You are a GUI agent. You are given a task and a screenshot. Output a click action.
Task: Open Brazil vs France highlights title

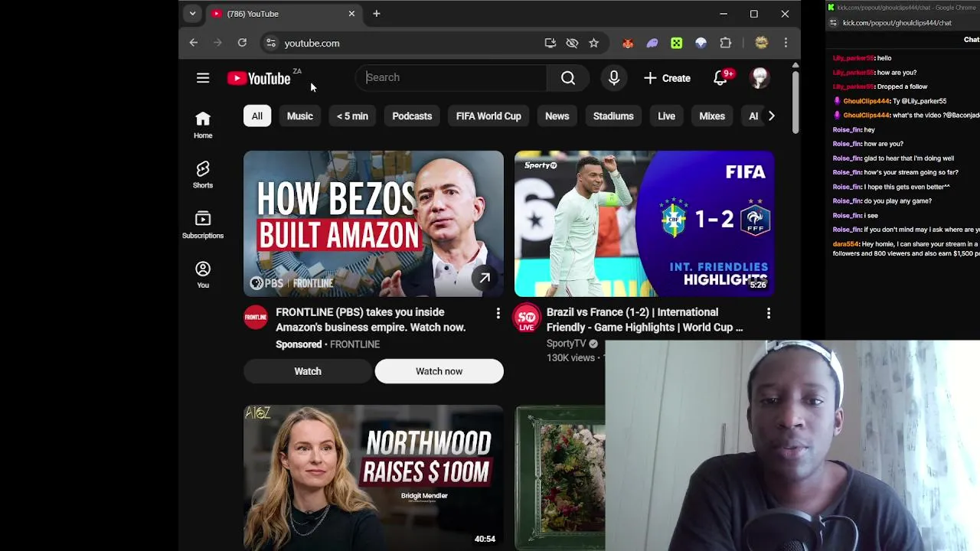[645, 320]
